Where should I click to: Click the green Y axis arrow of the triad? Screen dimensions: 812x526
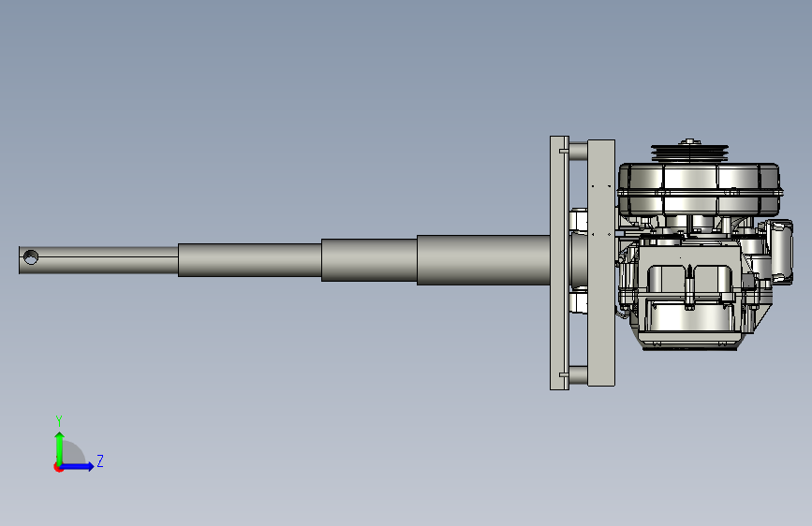pyautogui.click(x=60, y=447)
